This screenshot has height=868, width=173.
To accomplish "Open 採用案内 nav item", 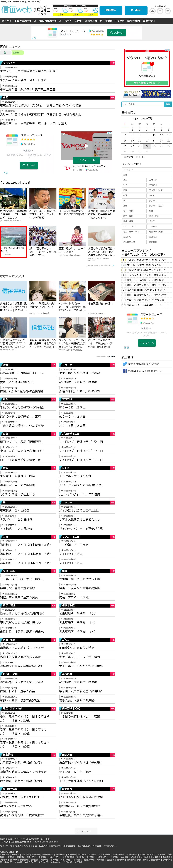I will pyautogui.click(x=149, y=21).
